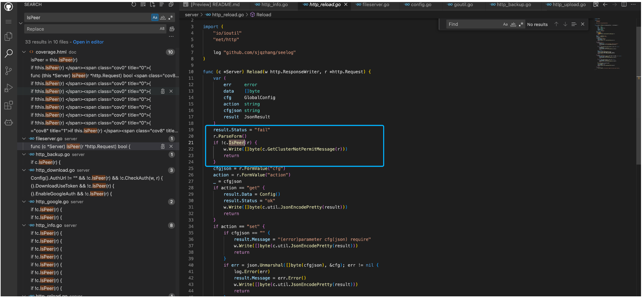
Task: Toggle Use Regular Expression in Find widget
Action: coord(521,24)
